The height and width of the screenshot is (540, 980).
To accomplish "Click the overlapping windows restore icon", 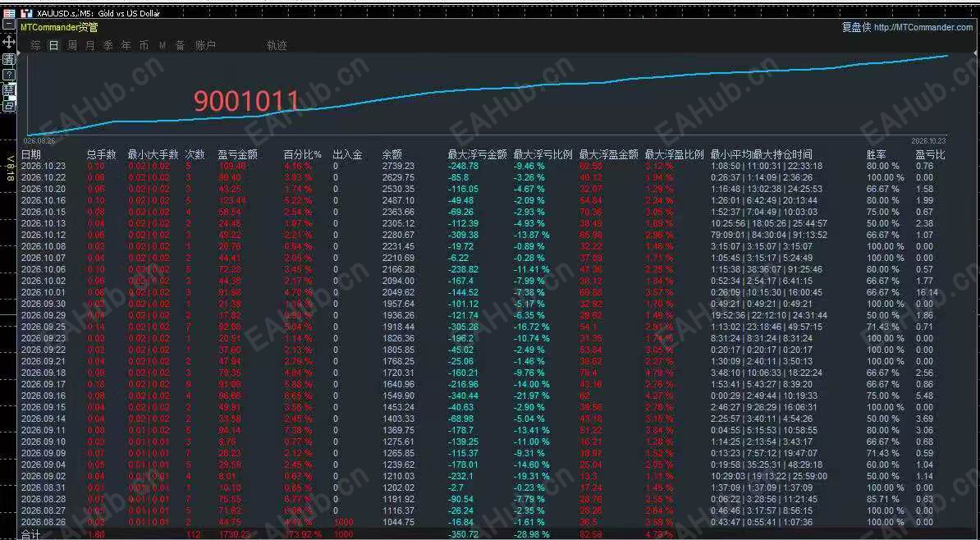I will (x=9, y=106).
